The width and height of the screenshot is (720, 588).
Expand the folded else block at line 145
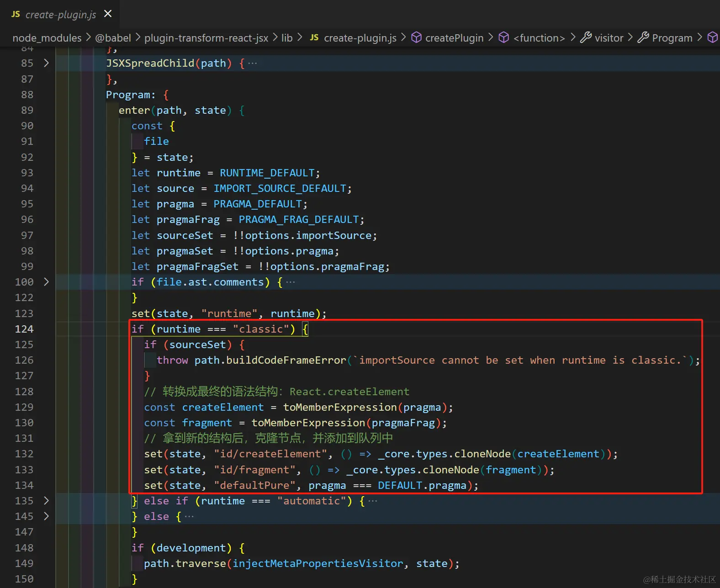[x=46, y=516]
